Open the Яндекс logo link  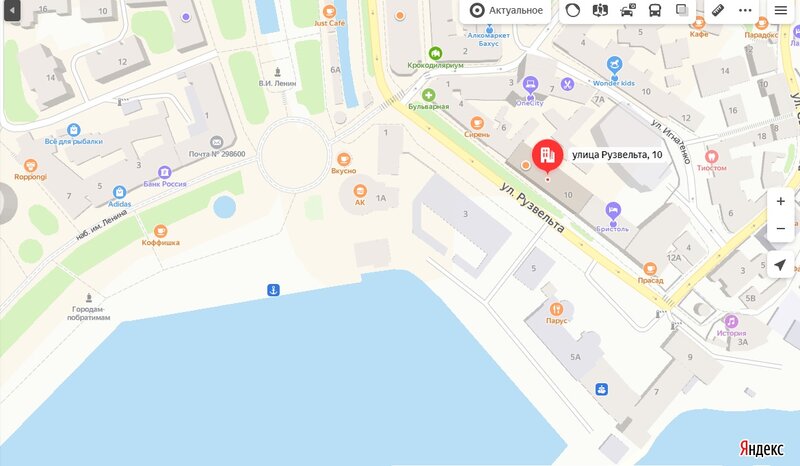761,448
